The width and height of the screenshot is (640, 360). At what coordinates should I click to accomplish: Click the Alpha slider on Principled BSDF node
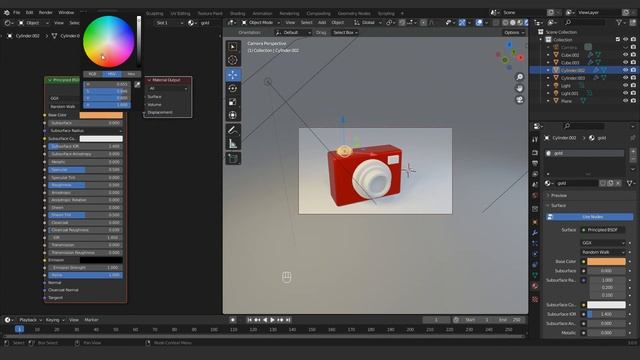click(85, 276)
